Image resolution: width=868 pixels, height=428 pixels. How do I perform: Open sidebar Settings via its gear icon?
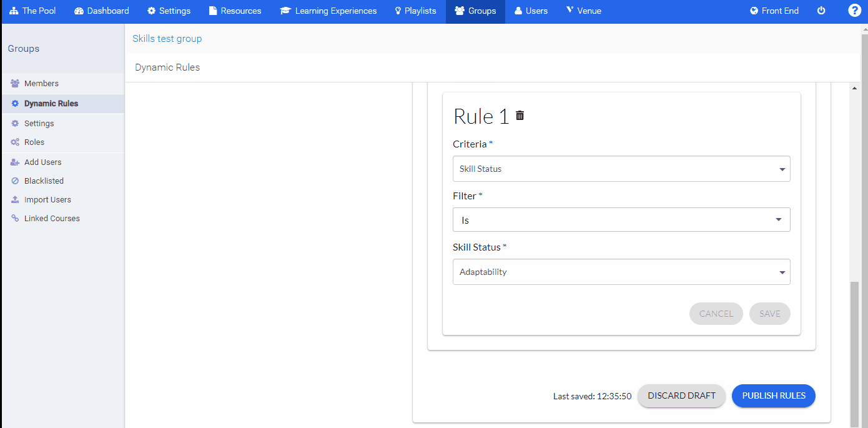coord(14,123)
